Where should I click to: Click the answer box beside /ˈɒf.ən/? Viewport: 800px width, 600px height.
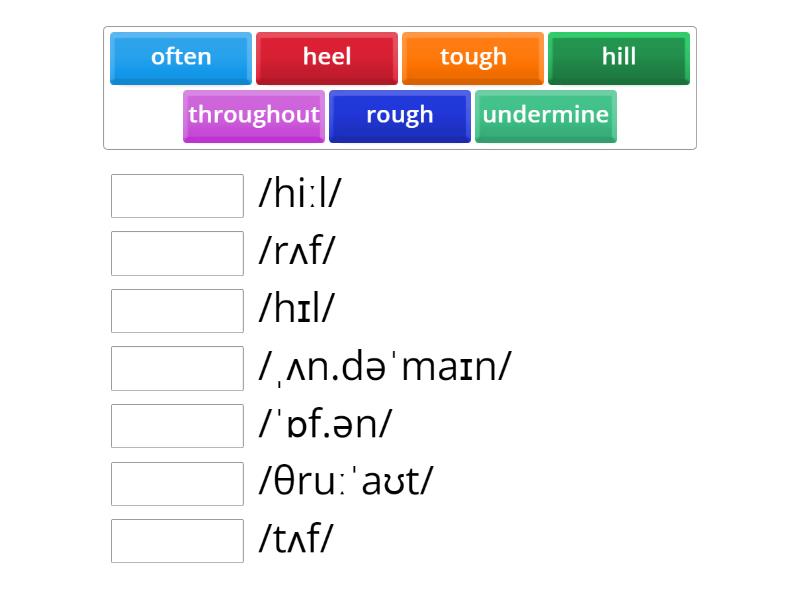[176, 425]
